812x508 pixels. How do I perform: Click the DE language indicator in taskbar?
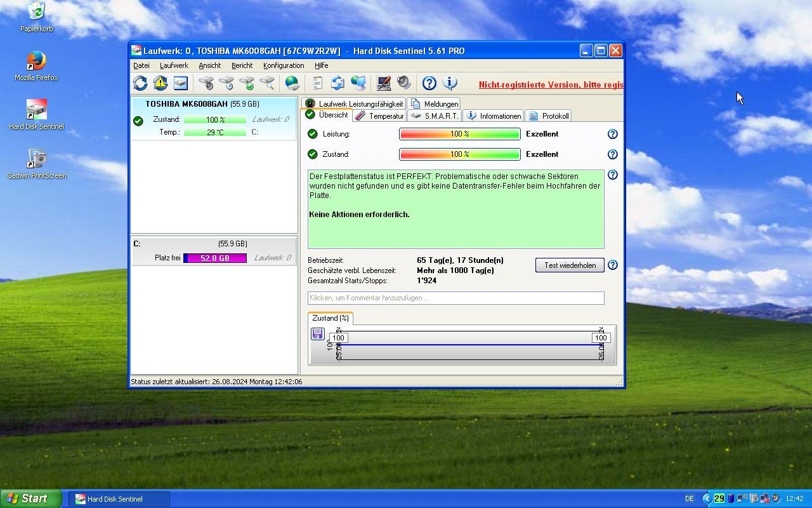click(690, 498)
